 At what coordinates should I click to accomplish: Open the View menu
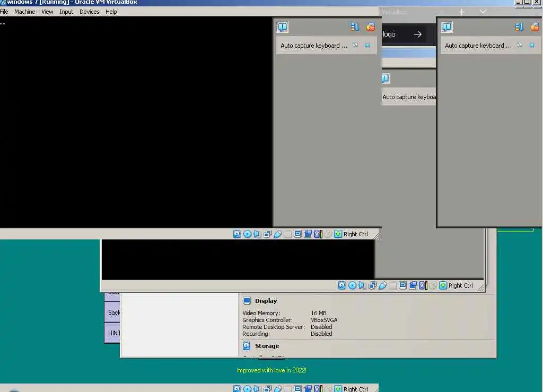pos(47,12)
